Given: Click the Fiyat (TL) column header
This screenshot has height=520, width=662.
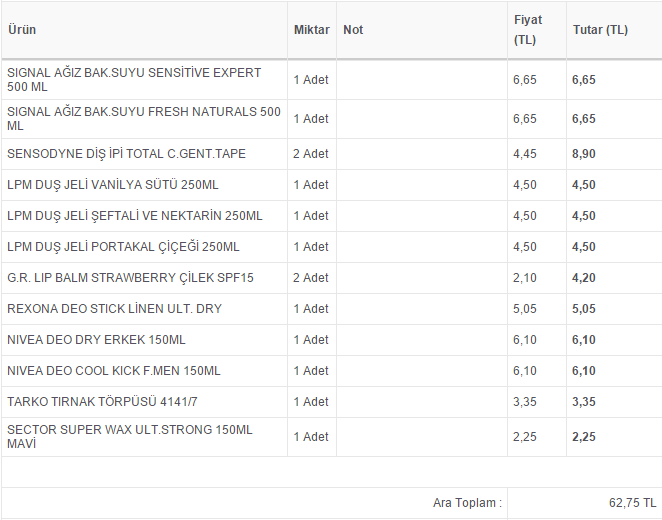Looking at the screenshot, I should [x=527, y=30].
